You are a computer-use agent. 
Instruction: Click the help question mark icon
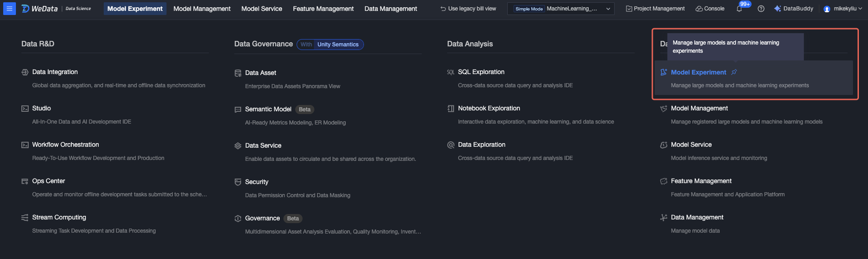761,9
